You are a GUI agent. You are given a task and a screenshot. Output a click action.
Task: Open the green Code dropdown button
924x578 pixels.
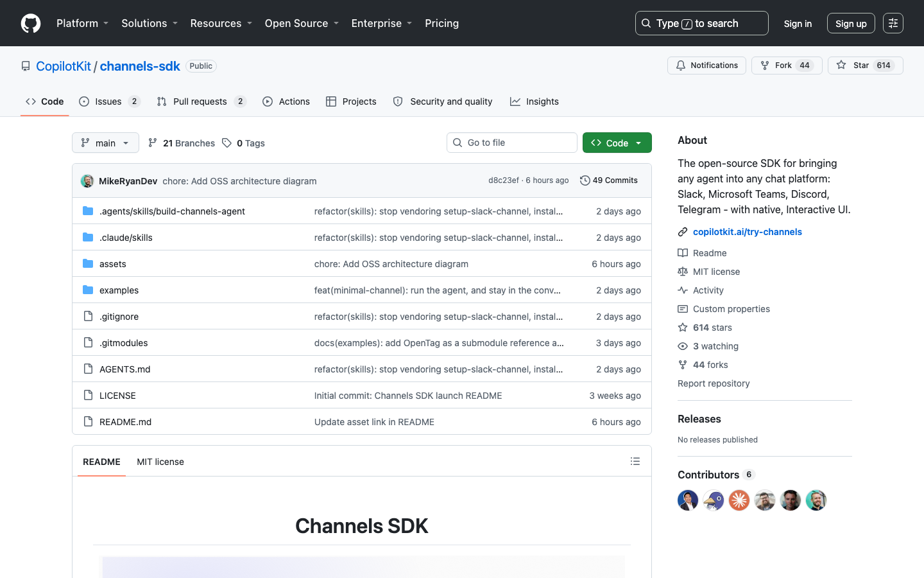(x=617, y=143)
